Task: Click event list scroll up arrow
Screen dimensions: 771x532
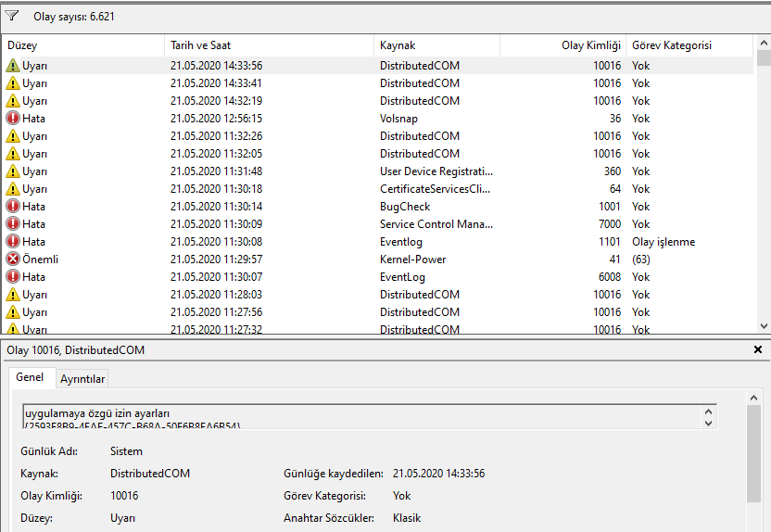Action: click(x=764, y=44)
